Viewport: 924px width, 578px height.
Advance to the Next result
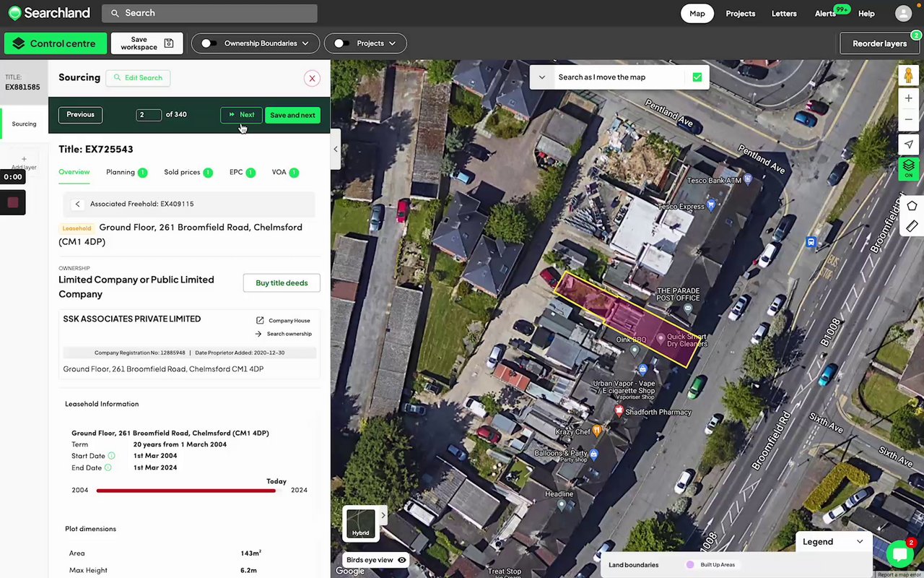241,115
